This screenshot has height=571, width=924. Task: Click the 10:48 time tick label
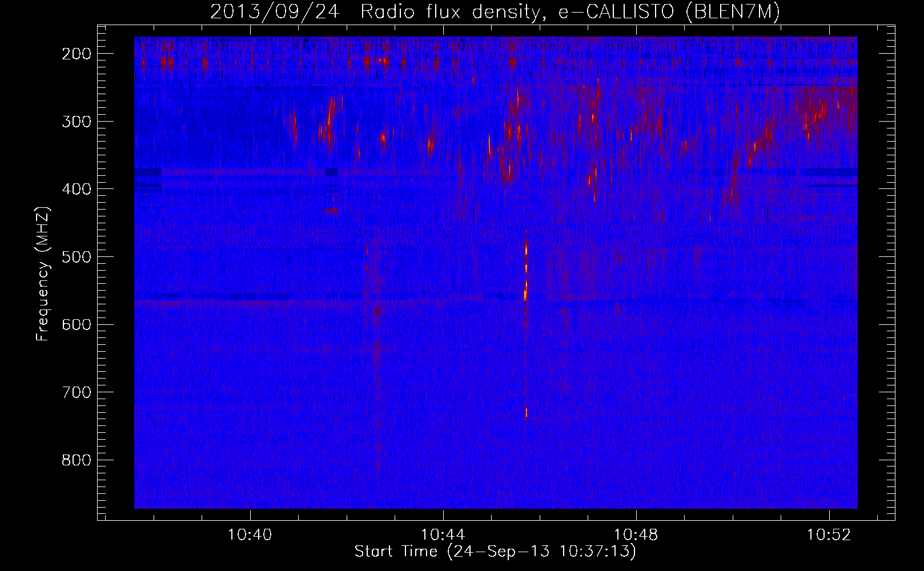pos(636,535)
